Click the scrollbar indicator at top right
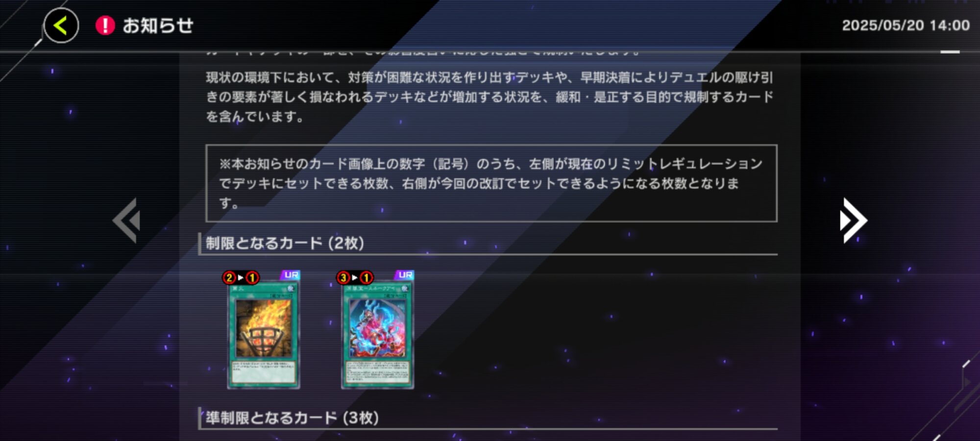The width and height of the screenshot is (980, 441). (x=950, y=51)
